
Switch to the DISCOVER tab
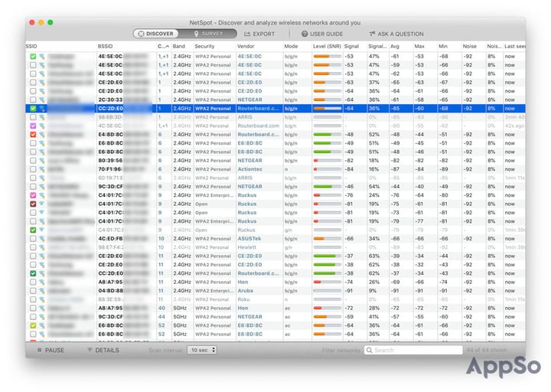point(156,34)
